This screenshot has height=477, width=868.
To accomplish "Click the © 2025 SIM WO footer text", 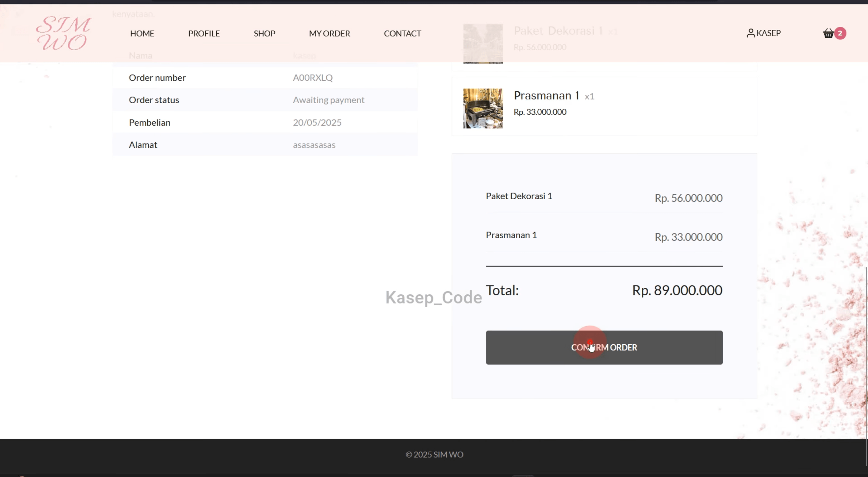I will pyautogui.click(x=434, y=454).
